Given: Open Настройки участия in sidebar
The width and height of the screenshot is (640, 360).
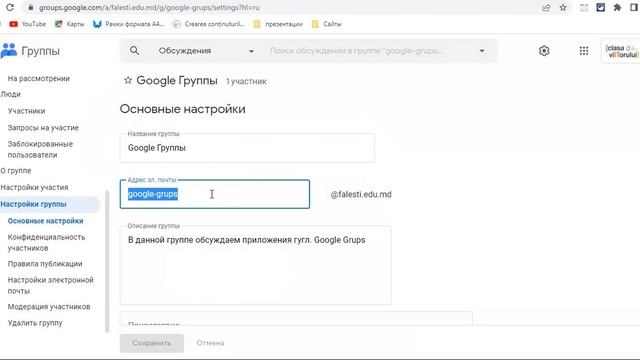Looking at the screenshot, I should 34,187.
